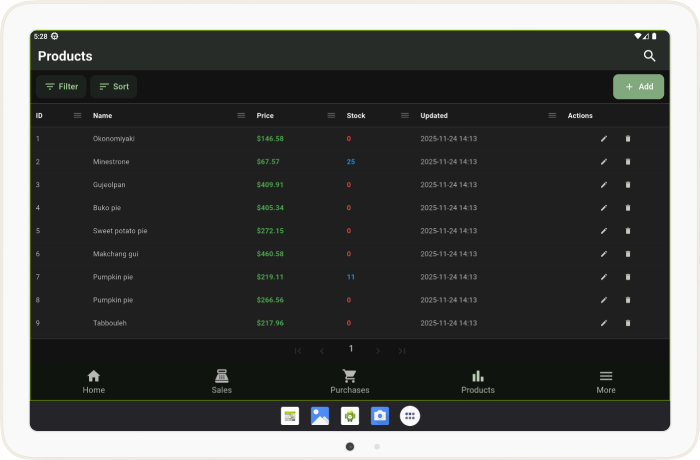Select the Tabbouleh name cell
Image resolution: width=700 pixels, height=460 pixels.
pyautogui.click(x=110, y=323)
